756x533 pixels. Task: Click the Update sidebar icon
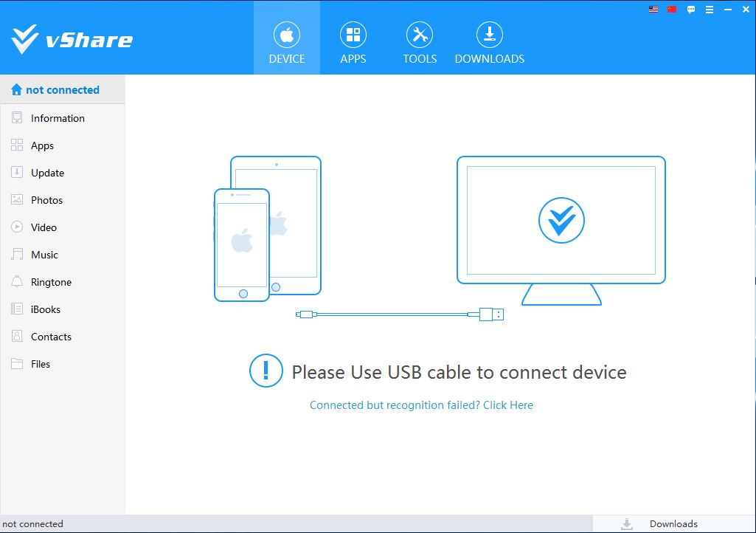coord(17,172)
